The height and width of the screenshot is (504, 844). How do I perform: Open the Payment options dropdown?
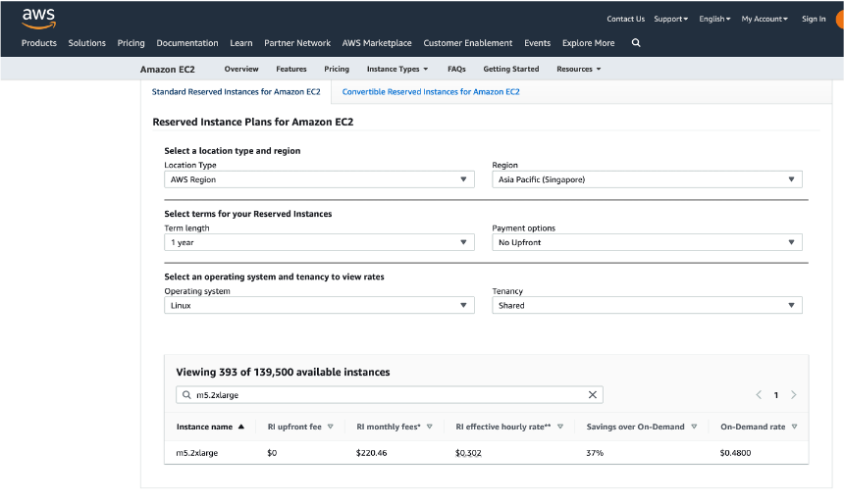point(647,242)
